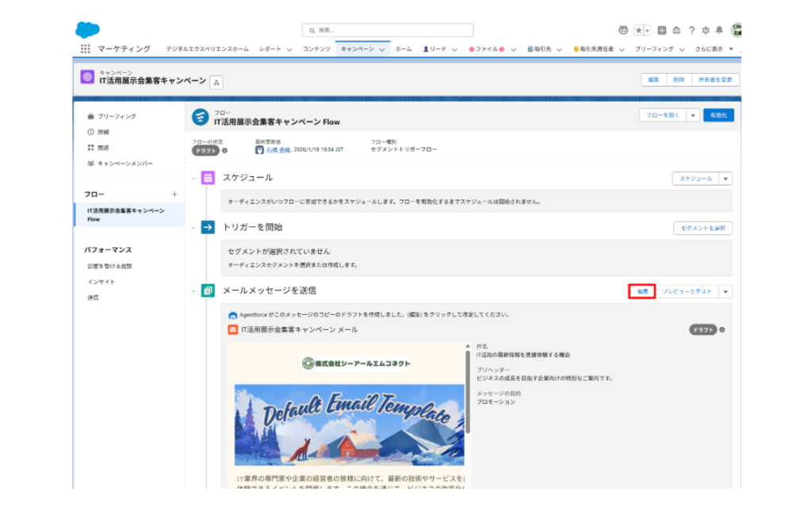Open the favorites list dropdown arrow

(x=647, y=31)
